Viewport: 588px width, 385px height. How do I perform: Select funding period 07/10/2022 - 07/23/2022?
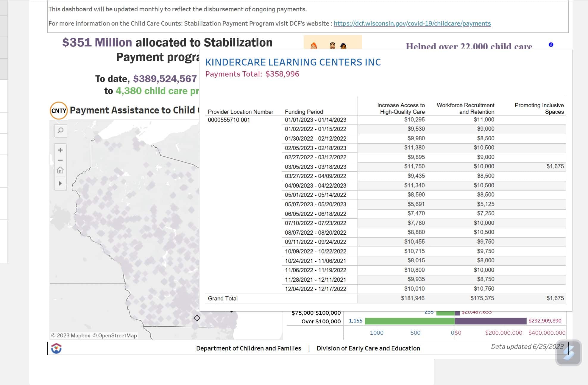(315, 223)
